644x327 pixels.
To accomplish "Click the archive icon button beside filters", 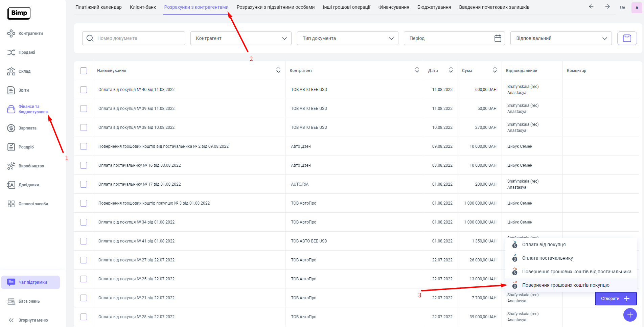I will click(627, 38).
